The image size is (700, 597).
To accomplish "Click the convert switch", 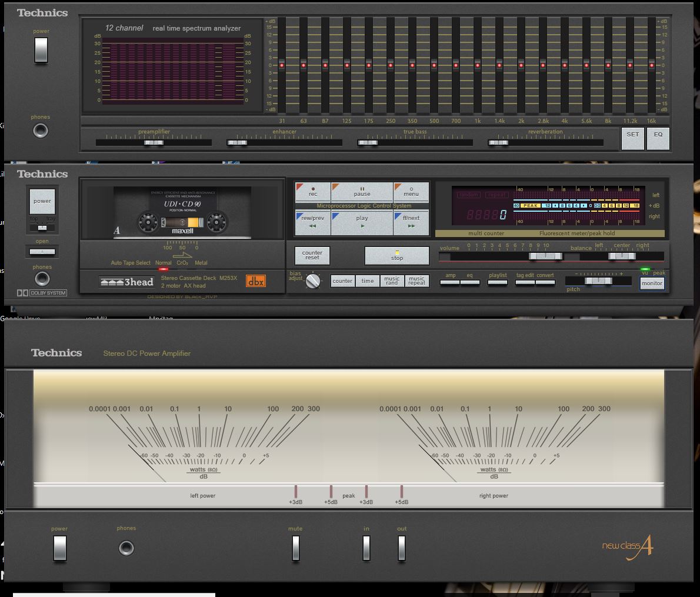I will pos(545,282).
